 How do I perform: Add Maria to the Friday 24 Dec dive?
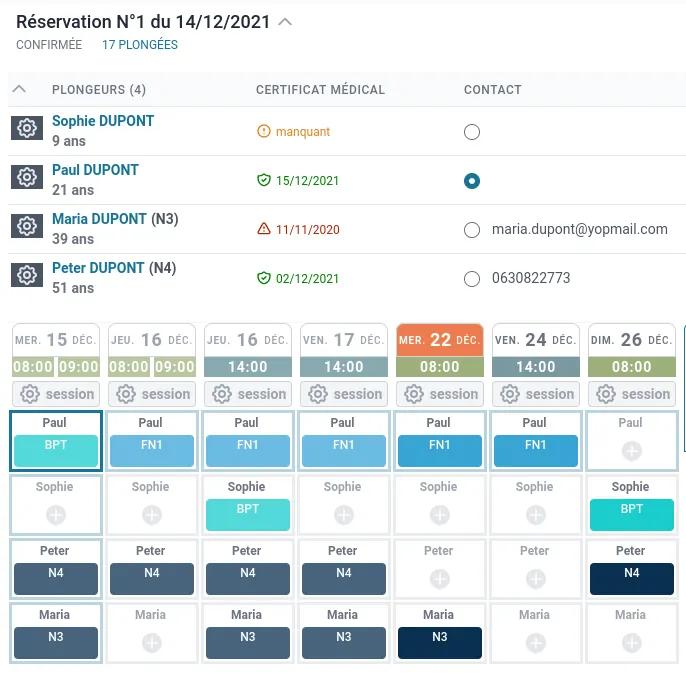[x=535, y=642]
